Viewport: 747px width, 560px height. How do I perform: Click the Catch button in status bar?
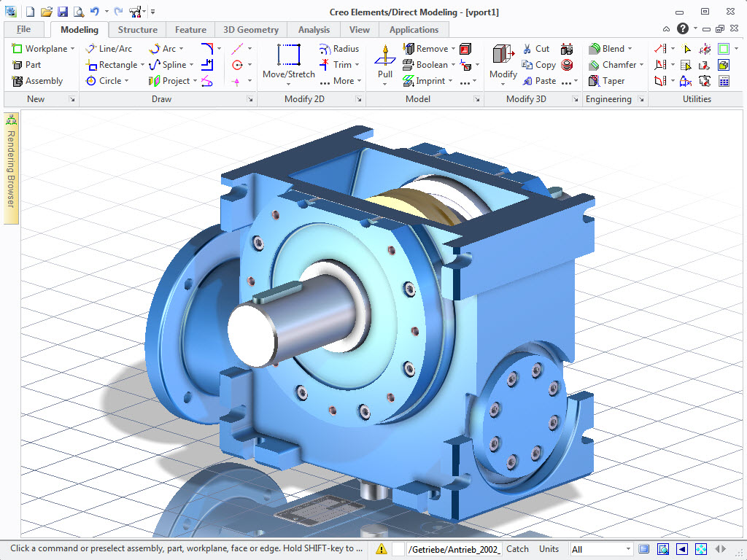pyautogui.click(x=517, y=549)
